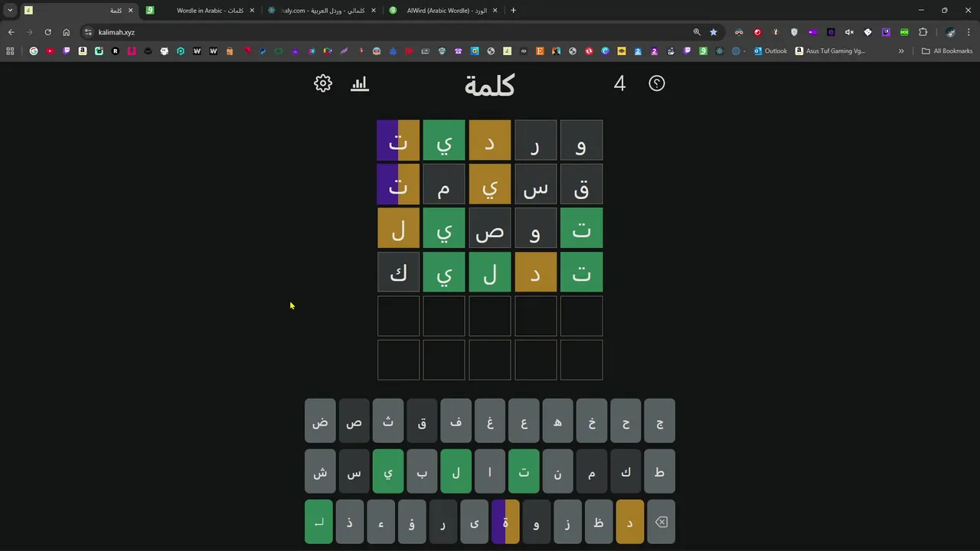Tap the ط key on the keyboard
Screen dimensions: 980x551
(660, 471)
